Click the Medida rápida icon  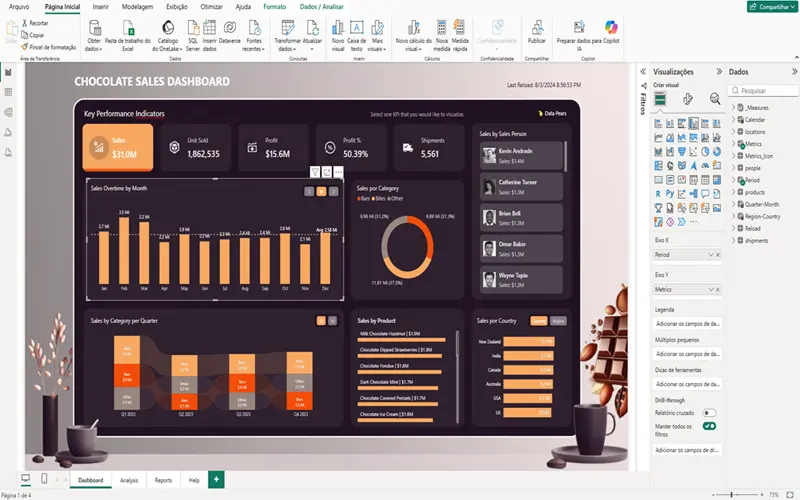[459, 28]
